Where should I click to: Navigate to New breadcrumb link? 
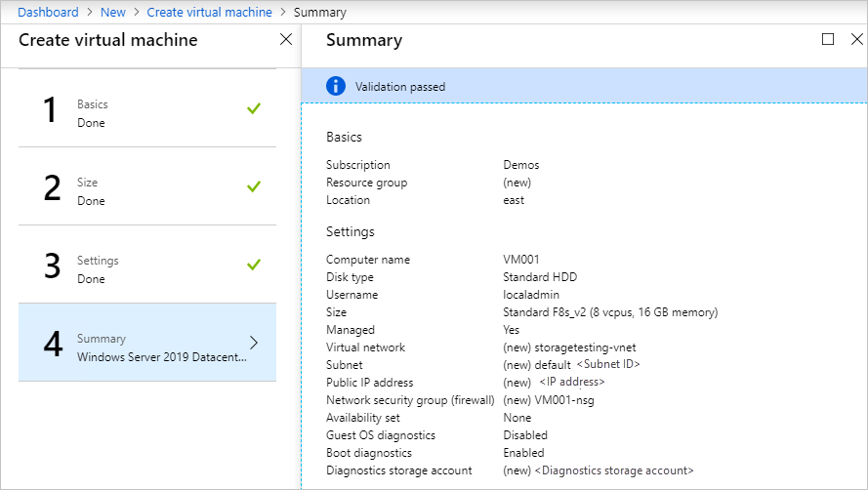click(112, 13)
